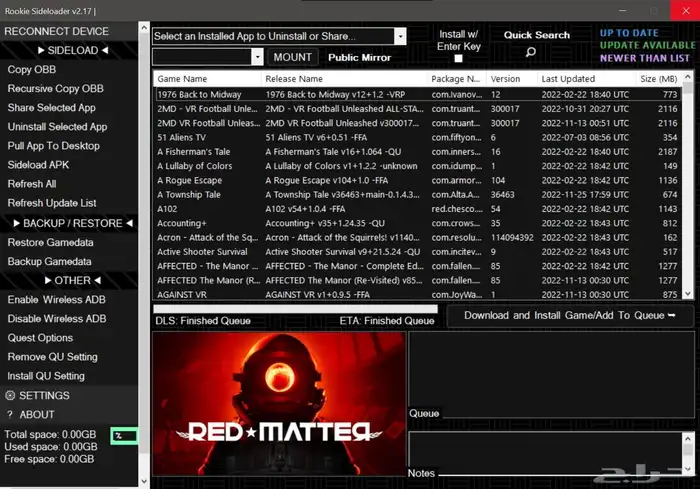
Task: Toggle Install w/ Enter Key checkbox
Action: point(458,59)
